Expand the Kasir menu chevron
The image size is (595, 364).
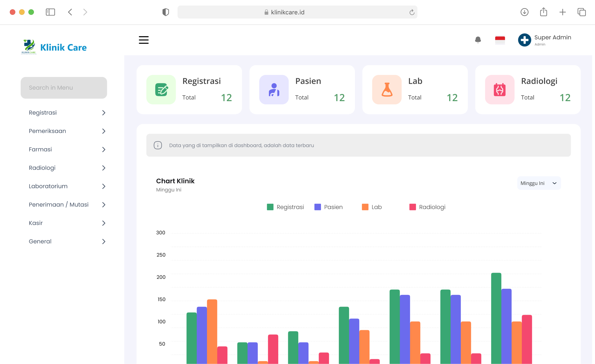point(104,223)
